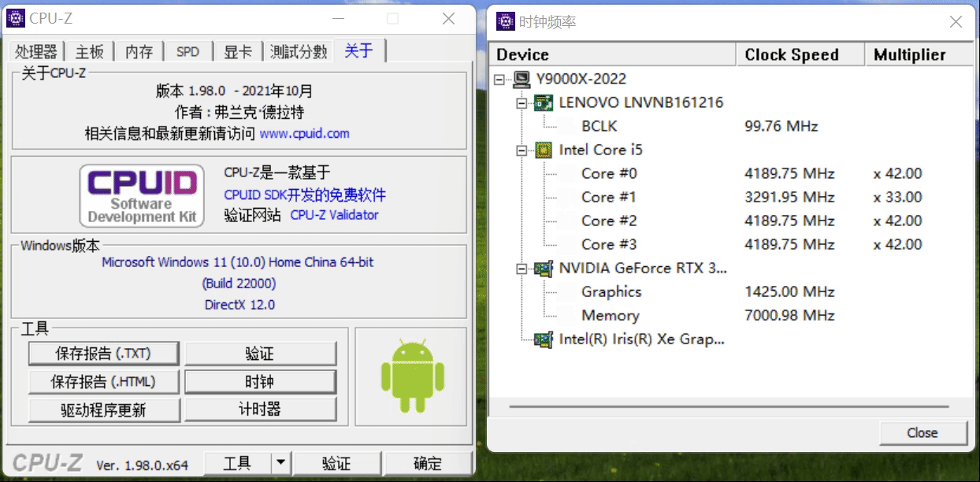Switch to the 内存 tab

click(x=139, y=52)
